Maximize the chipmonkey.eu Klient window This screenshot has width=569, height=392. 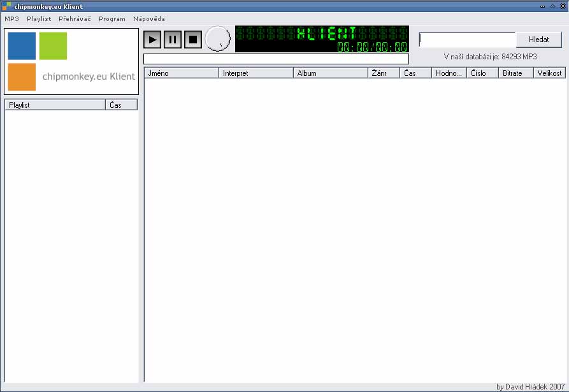click(x=552, y=6)
